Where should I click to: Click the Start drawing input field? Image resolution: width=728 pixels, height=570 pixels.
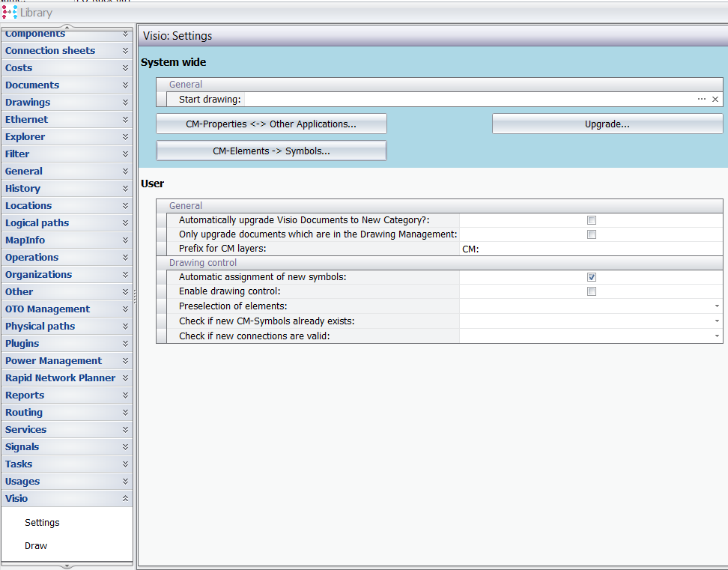470,100
